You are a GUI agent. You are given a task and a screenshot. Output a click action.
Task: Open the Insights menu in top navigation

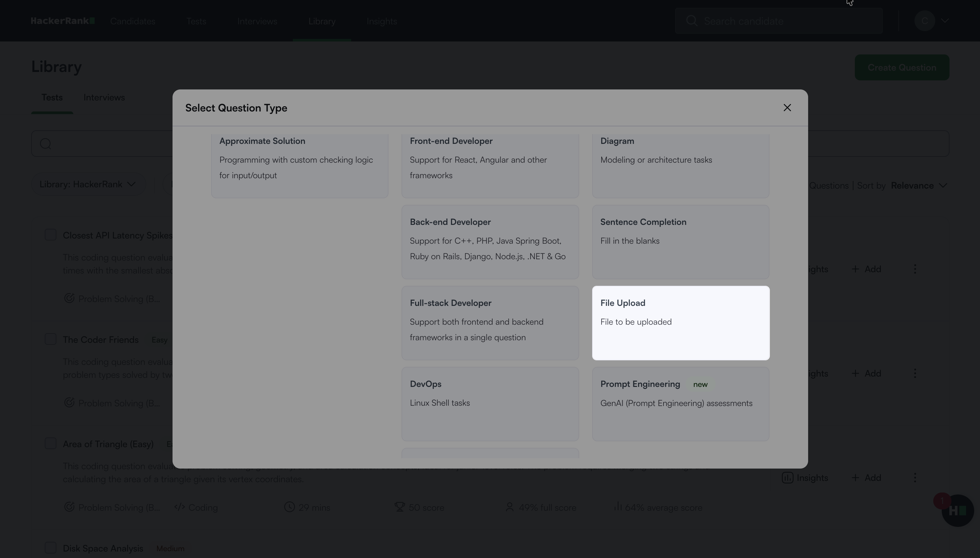pyautogui.click(x=381, y=21)
